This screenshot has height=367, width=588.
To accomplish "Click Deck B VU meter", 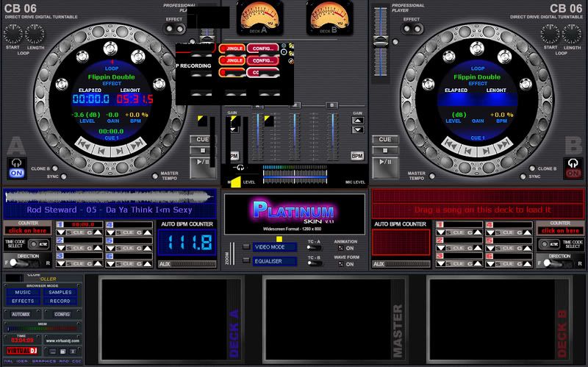I will pyautogui.click(x=329, y=18).
